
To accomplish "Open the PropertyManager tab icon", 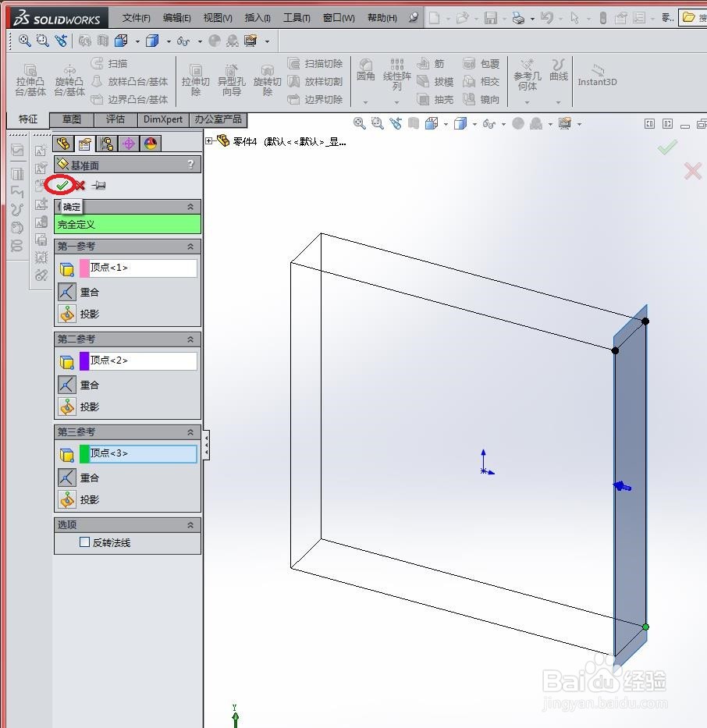I will coord(85,144).
